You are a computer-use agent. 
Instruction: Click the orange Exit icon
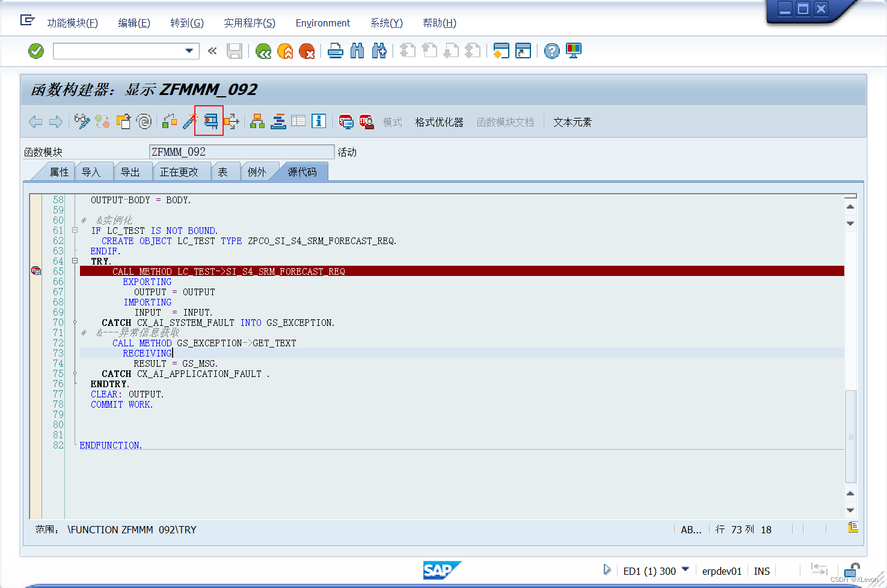click(285, 51)
